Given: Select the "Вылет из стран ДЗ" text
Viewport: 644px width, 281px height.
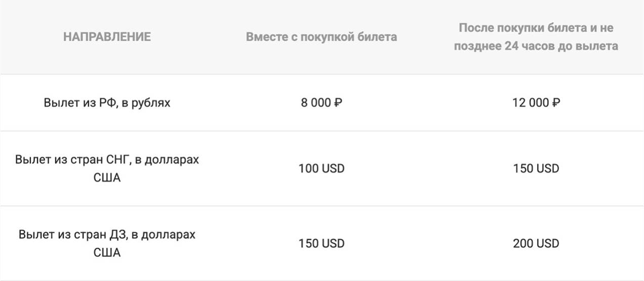Looking at the screenshot, I should 107,235.
